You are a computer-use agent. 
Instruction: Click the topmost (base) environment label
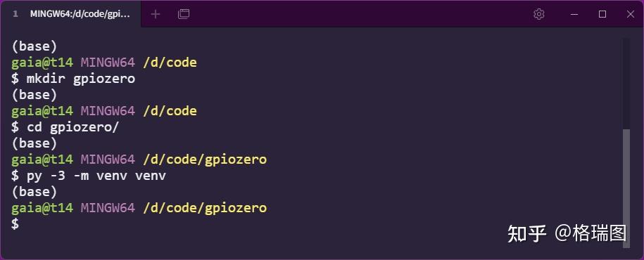(x=34, y=46)
